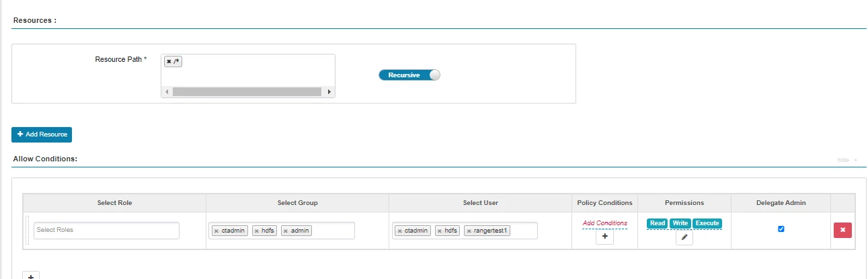Image resolution: width=868 pixels, height=279 pixels.
Task: Click the pencil icon to edit permissions
Action: [684, 237]
